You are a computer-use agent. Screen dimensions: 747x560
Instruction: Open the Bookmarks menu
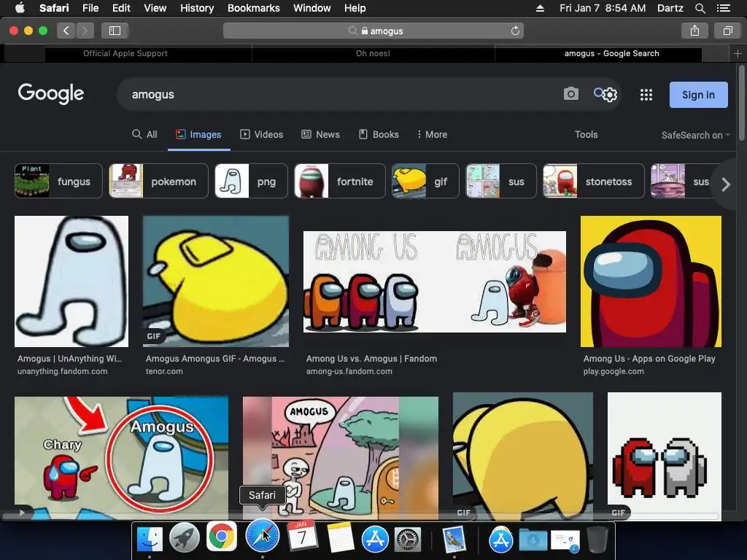[x=253, y=8]
